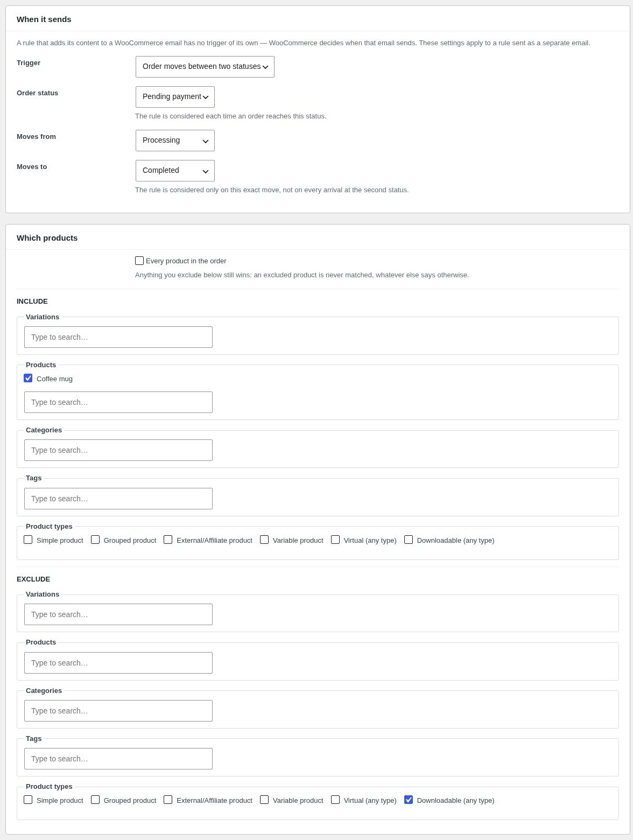Image resolution: width=633 pixels, height=840 pixels.
Task: Click the hint about 'this exact move'
Action: pos(272,190)
